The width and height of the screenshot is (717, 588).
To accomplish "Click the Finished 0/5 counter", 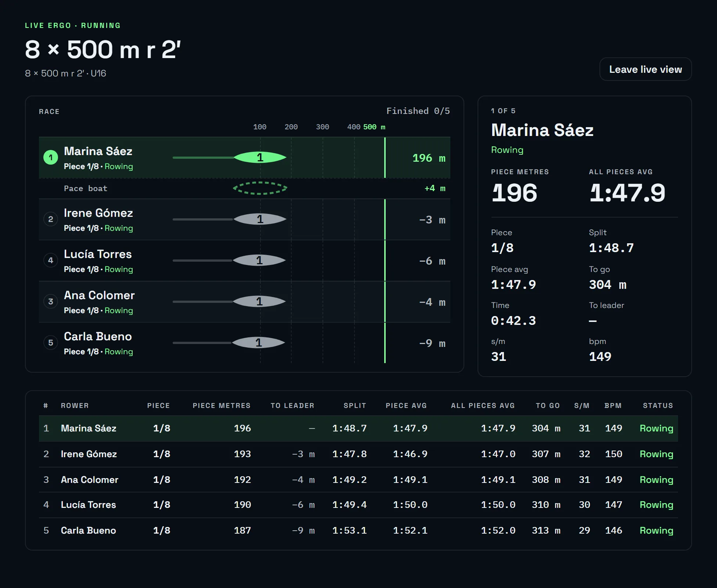I will 418,111.
